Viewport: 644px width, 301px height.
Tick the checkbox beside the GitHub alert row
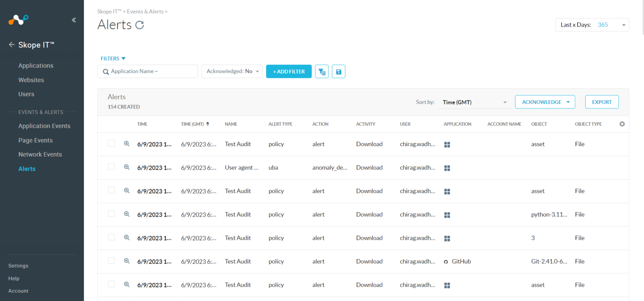click(x=111, y=260)
